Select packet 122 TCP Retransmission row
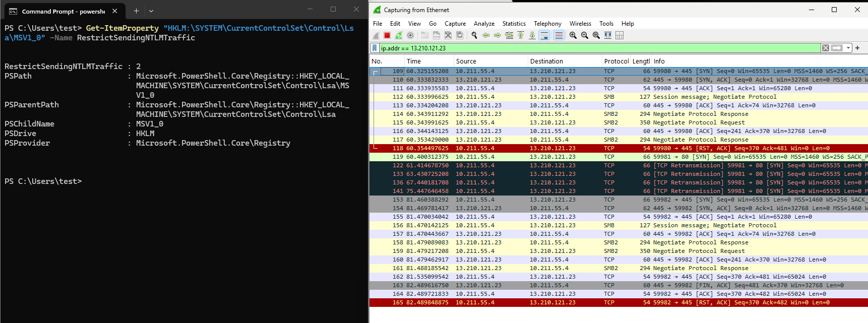Screen dimensions: 868x323 point(618,165)
